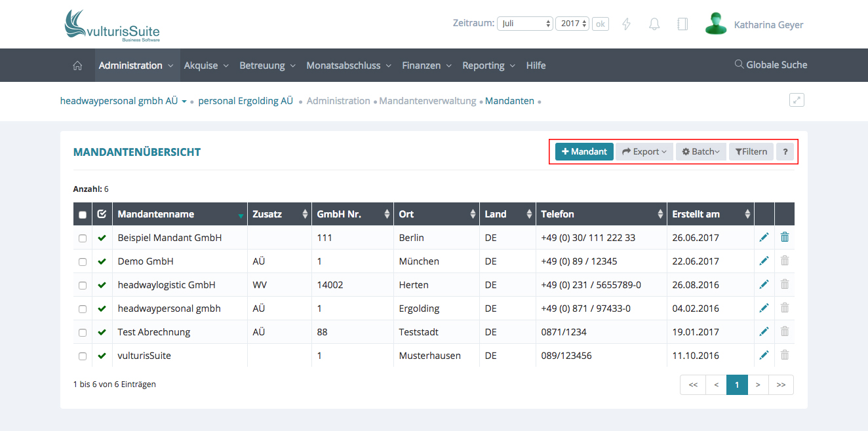Screen dimensions: 868x431
Task: Select the headwaylogistic GmbH row checkbox
Action: point(83,286)
